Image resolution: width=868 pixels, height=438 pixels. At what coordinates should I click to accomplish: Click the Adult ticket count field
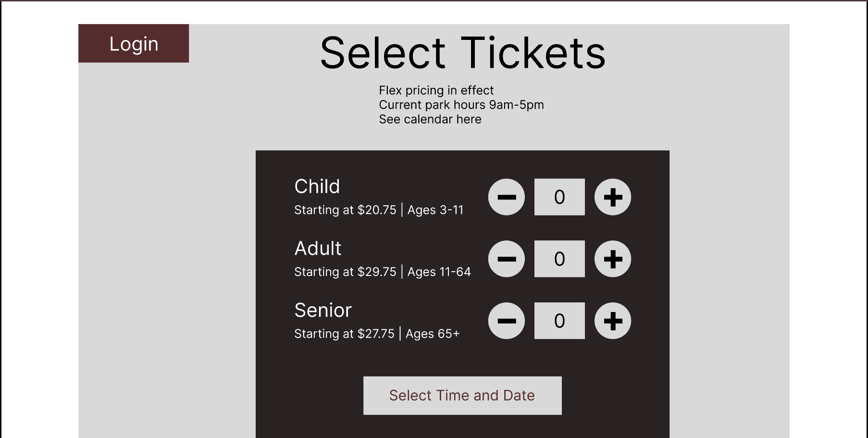559,259
